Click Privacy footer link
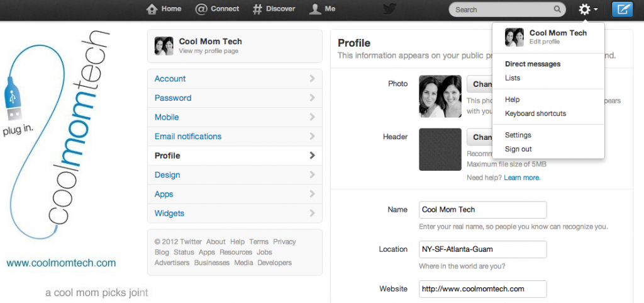Screen dimensions: 644x303 (285, 242)
